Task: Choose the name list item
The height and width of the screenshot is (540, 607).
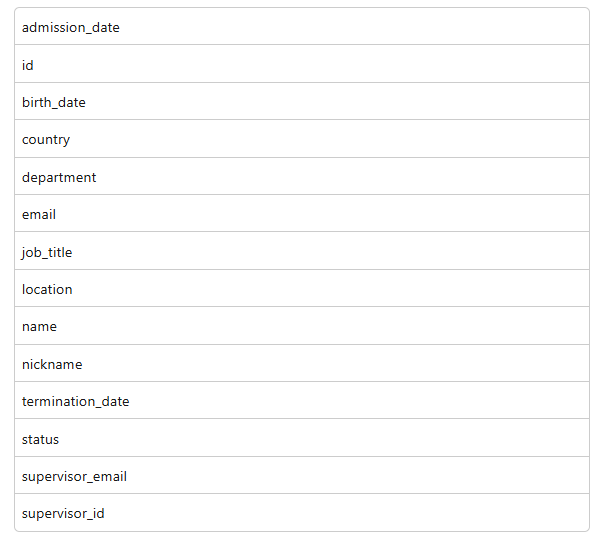Action: [302, 326]
